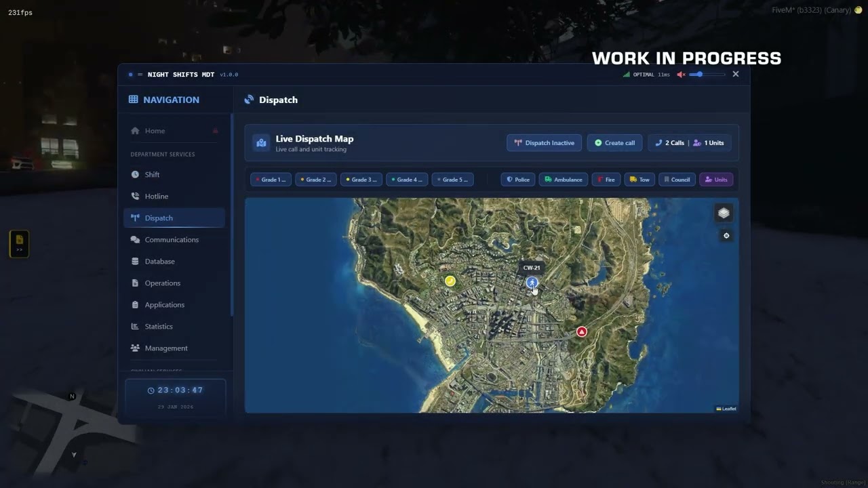Click the "CW-21" unit label
Screen dimensions: 868x488
(x=532, y=268)
